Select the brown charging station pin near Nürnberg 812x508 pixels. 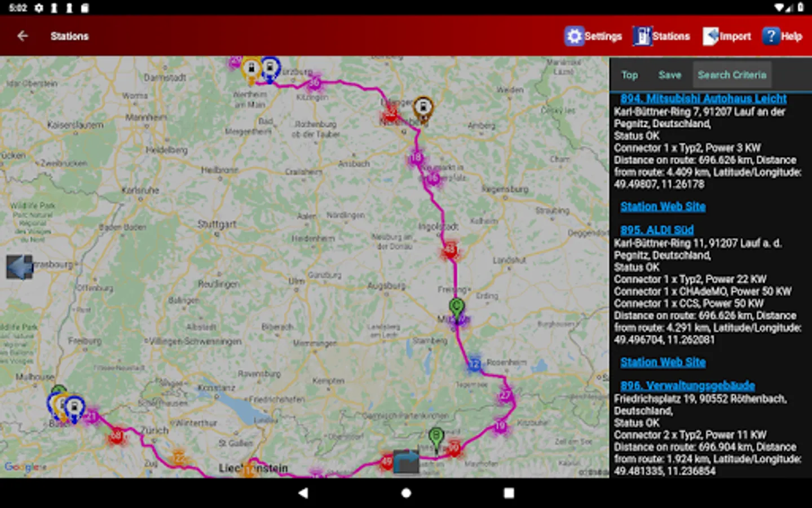[x=423, y=108]
